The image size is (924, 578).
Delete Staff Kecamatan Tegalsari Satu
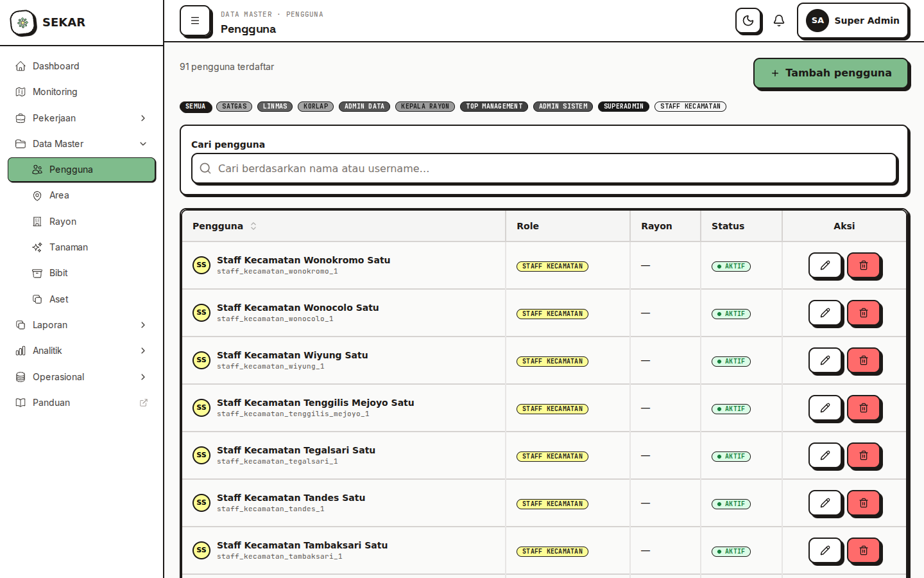[x=864, y=455]
